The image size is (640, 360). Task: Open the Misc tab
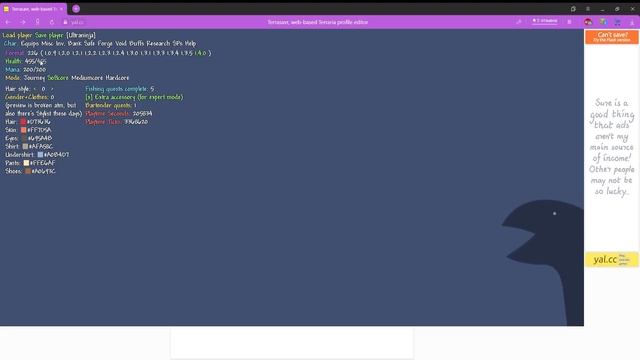[47, 44]
